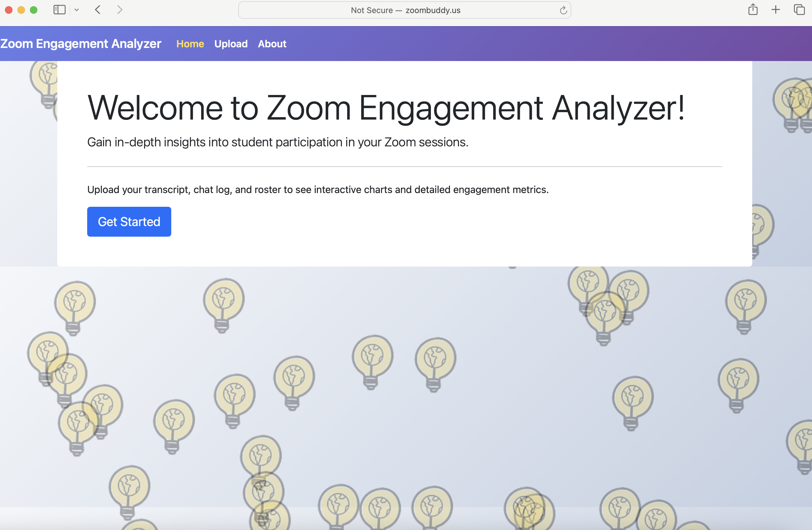Screen dimensions: 812x530
Task: Click the green fullscreen window button
Action: (x=33, y=10)
